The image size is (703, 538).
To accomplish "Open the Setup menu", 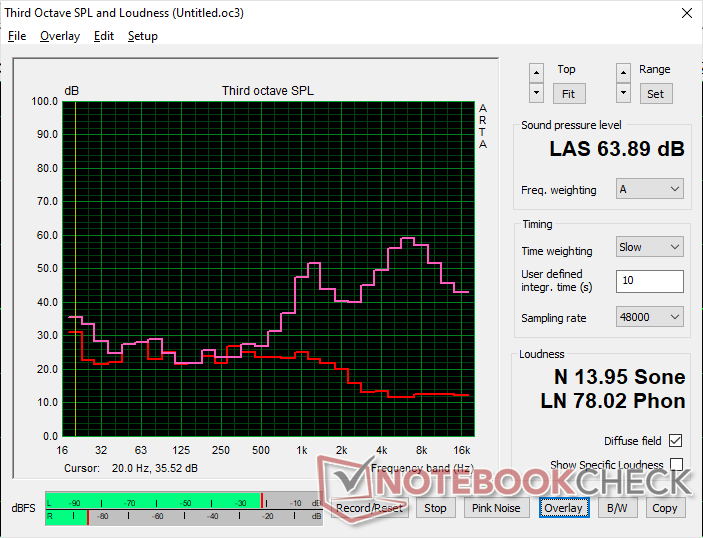I will coord(143,36).
